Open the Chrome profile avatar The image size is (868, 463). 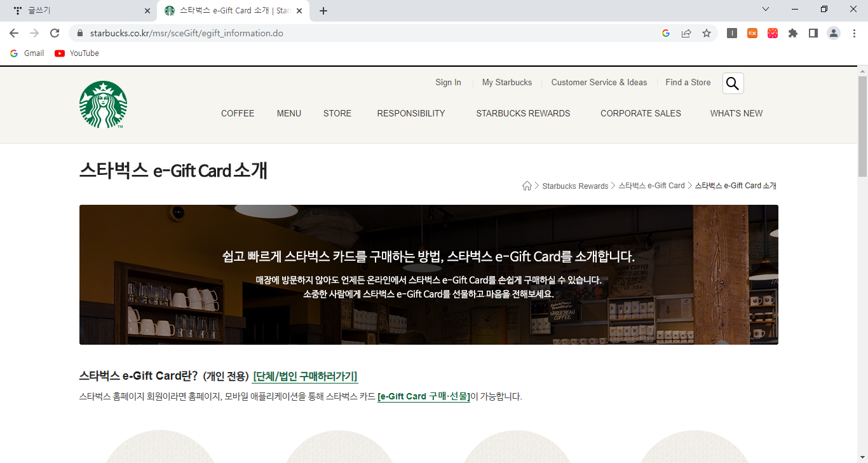tap(834, 33)
